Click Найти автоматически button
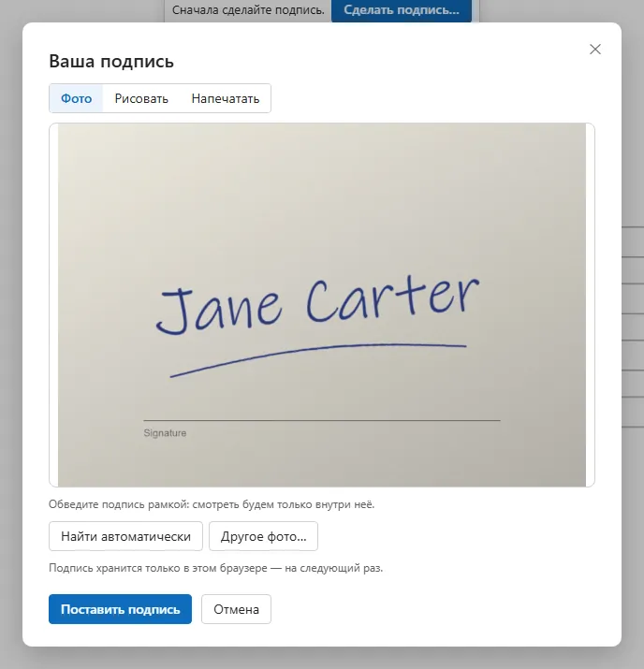This screenshot has width=644, height=669. point(125,536)
